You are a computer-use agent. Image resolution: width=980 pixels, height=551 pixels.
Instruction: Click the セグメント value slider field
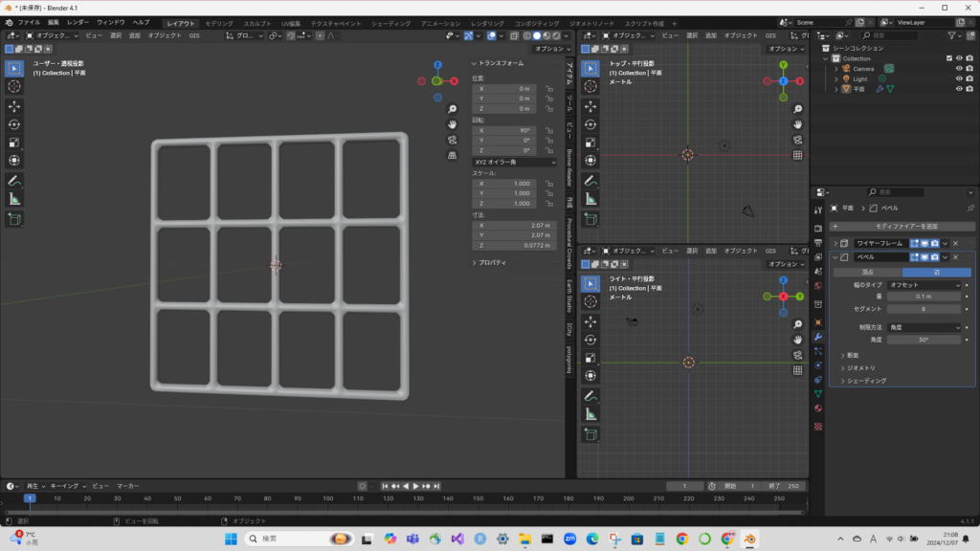pyautogui.click(x=924, y=309)
